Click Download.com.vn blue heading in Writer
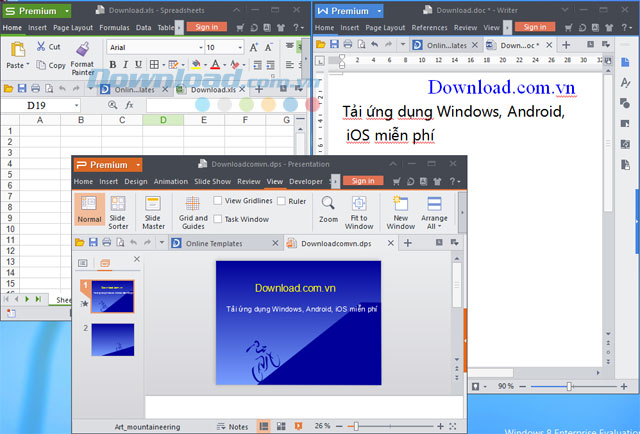This screenshot has height=434, width=640. pos(502,87)
